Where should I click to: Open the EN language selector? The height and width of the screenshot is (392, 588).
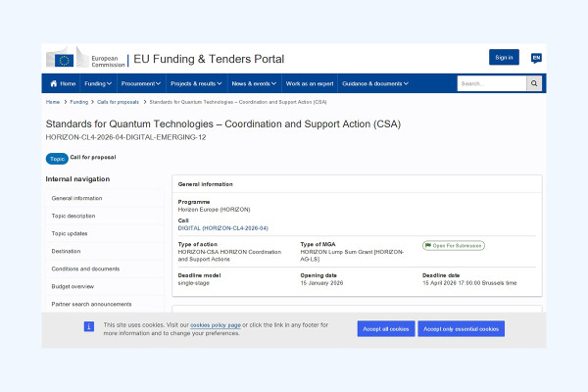click(536, 58)
